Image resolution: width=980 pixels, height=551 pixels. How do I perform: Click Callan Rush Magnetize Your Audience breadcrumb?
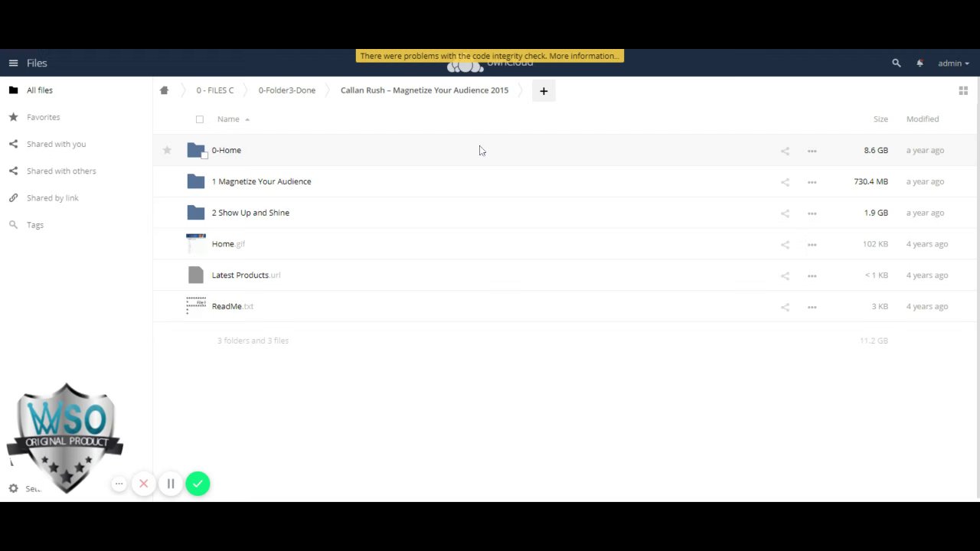coord(424,90)
